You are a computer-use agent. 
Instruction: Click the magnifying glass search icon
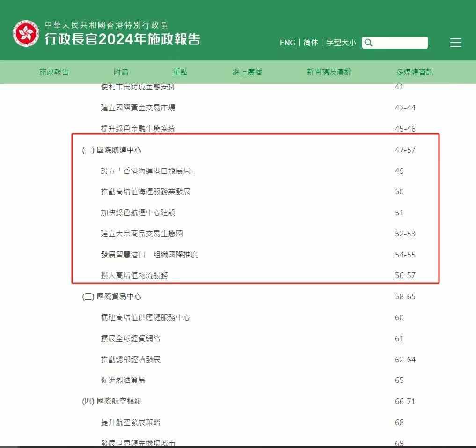tap(368, 43)
